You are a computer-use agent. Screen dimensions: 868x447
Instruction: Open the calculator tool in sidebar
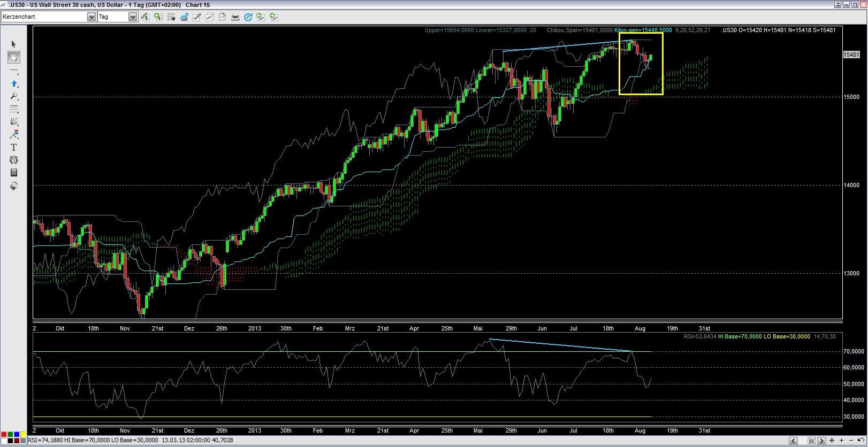[14, 173]
